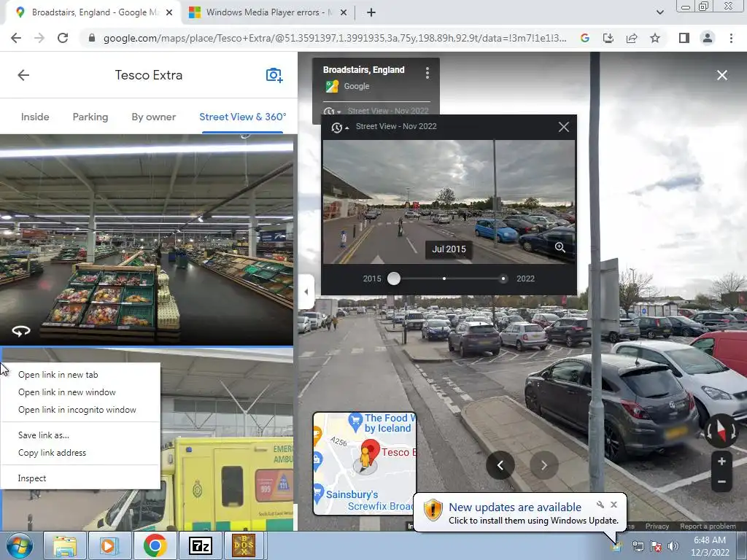Click the Street View compass control
This screenshot has width=747, height=560.
coord(721,430)
